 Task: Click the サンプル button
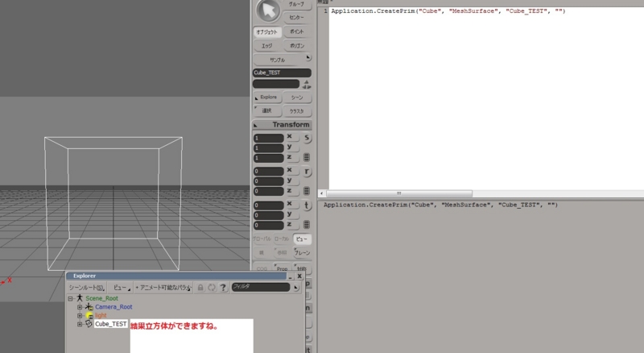click(278, 60)
